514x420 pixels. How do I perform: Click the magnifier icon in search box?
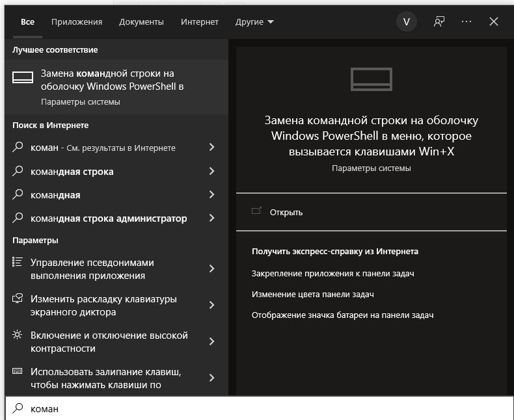[x=18, y=408]
